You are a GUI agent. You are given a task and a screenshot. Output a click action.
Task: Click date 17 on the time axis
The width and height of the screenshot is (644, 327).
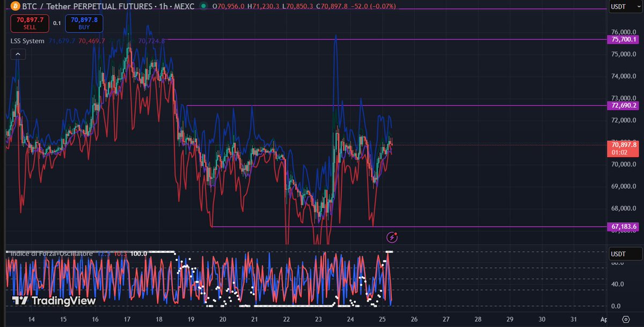point(127,319)
